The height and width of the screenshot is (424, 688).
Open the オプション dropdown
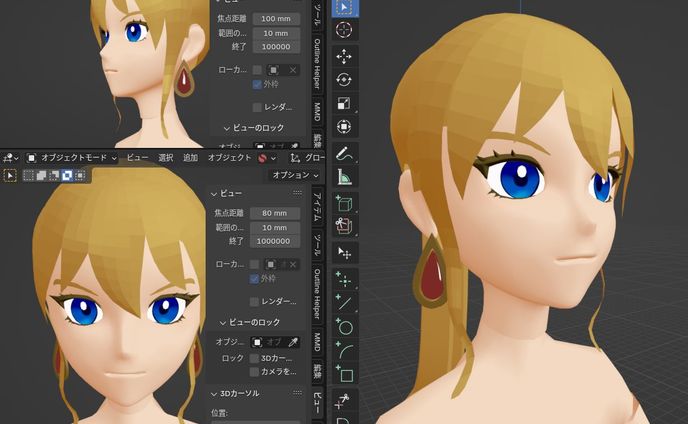click(x=295, y=175)
